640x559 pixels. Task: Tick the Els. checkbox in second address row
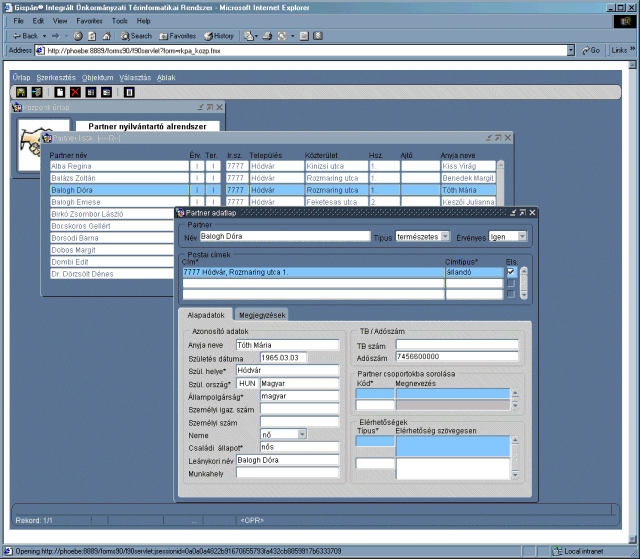[510, 283]
